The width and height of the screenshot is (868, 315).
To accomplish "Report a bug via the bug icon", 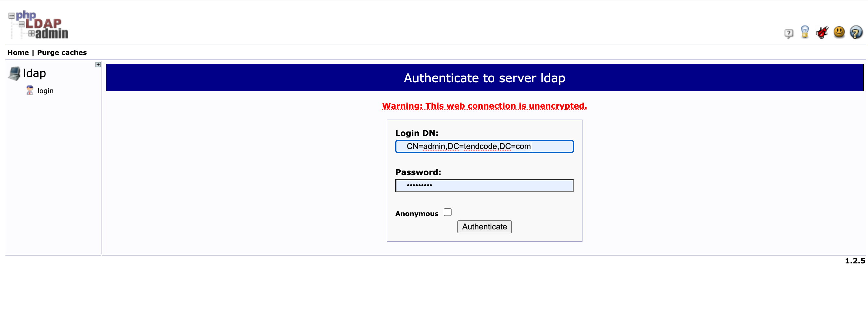I will [822, 32].
